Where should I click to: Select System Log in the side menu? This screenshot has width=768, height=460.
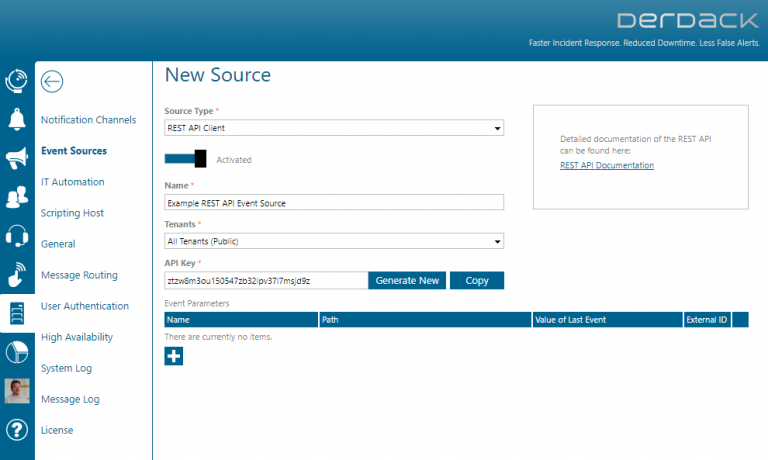(x=66, y=368)
